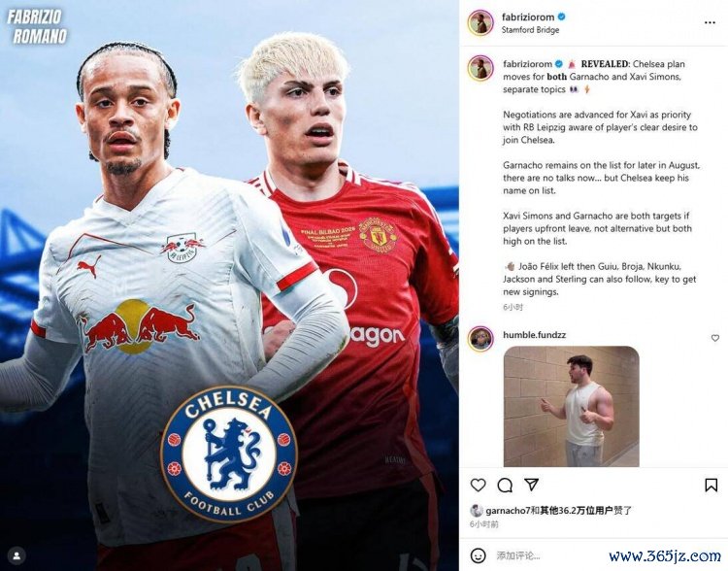Open Stamford Bridge location link

[530, 30]
